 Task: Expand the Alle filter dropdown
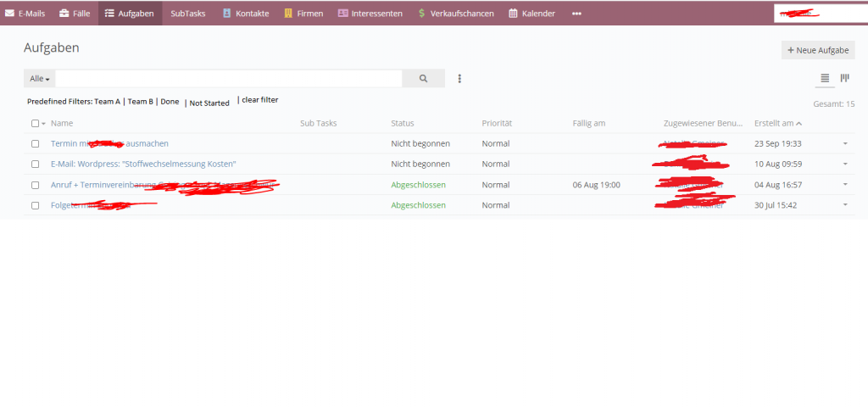tap(39, 79)
